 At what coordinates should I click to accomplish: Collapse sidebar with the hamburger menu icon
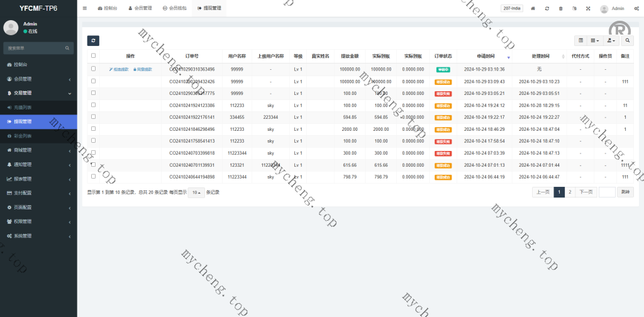pyautogui.click(x=85, y=9)
